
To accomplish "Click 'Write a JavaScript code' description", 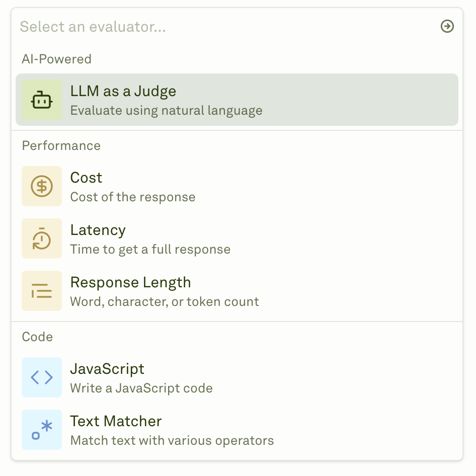I will 141,388.
